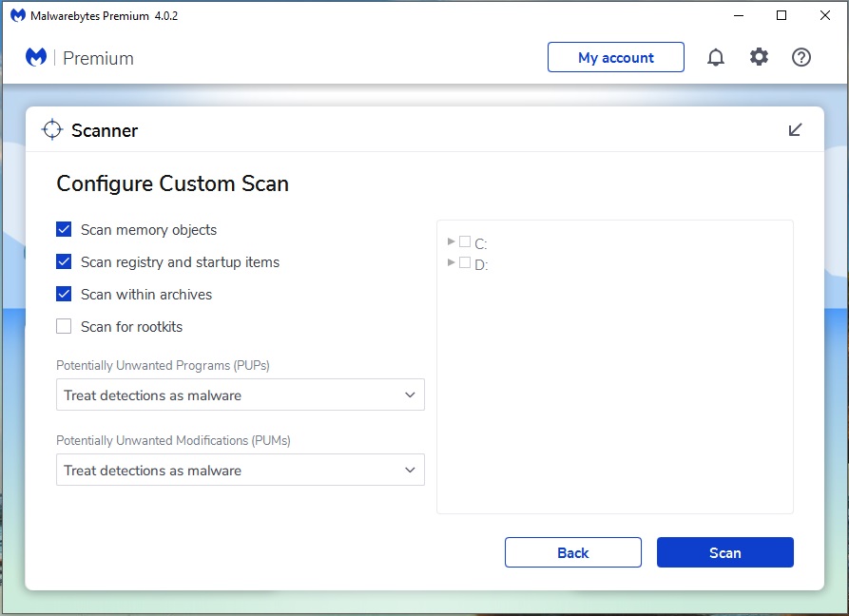Click Potentially Unwanted Programs (PUPs) label

(163, 365)
